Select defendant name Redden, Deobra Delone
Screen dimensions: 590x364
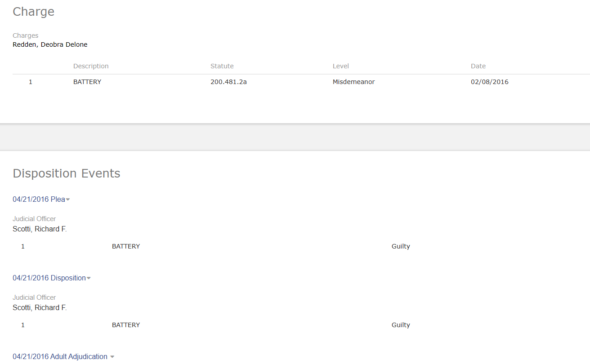50,44
